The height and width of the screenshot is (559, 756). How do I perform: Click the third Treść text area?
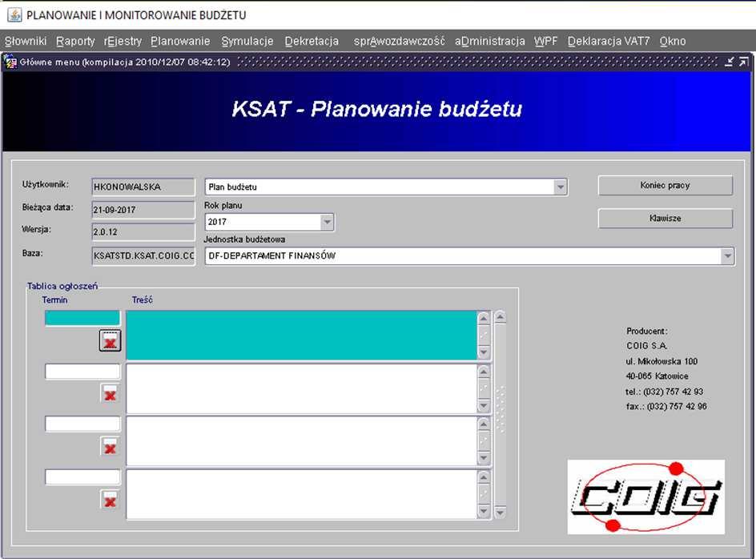coord(301,440)
